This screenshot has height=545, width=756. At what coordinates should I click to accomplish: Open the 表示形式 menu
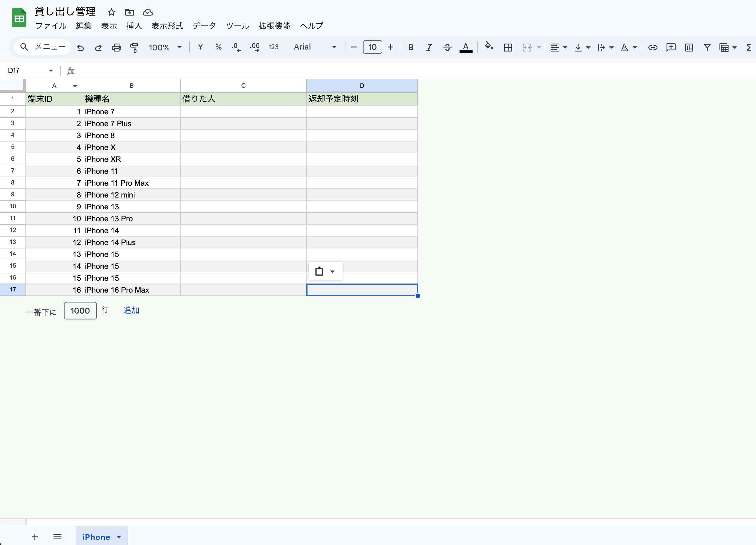tap(167, 26)
